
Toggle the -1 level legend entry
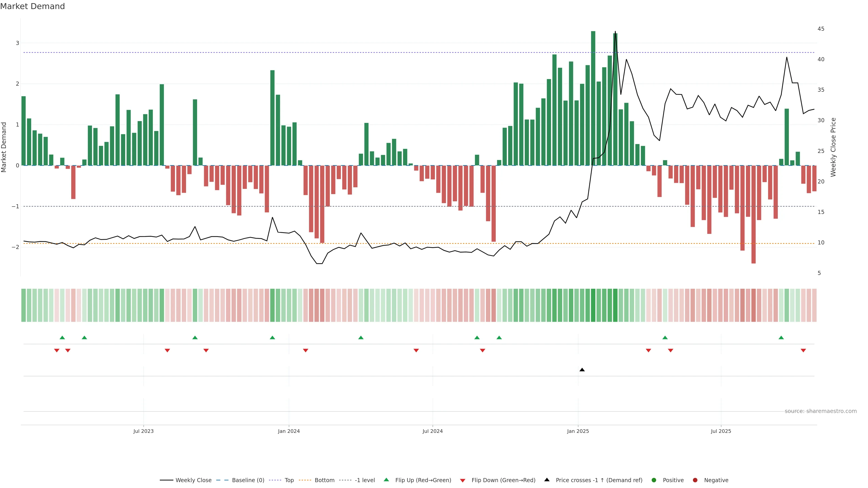pos(365,480)
